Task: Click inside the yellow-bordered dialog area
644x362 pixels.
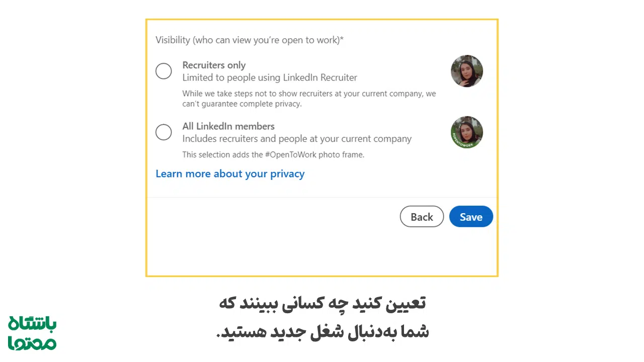Action: pyautogui.click(x=322, y=246)
